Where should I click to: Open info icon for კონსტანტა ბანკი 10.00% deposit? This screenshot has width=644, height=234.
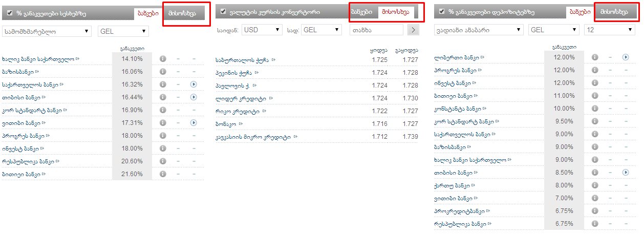tap(595, 109)
